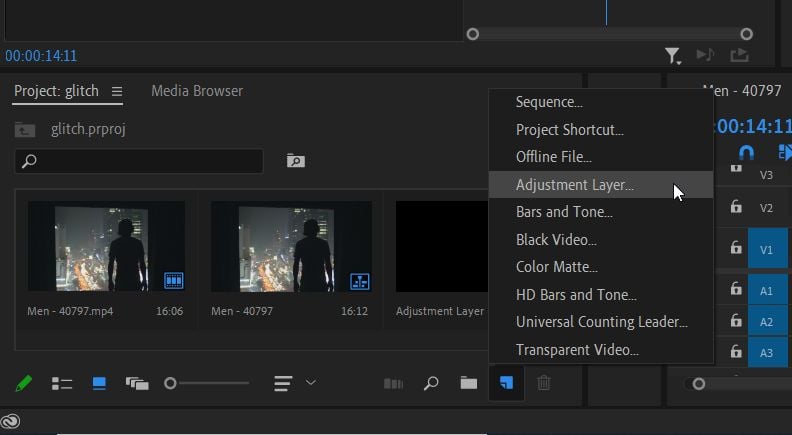Switch Project panel to Icon View
This screenshot has width=792, height=435.
99,383
